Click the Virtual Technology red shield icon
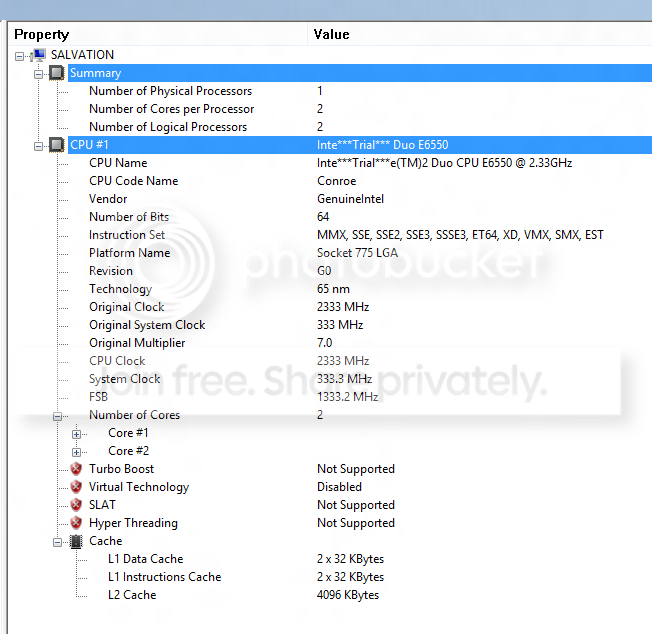The height and width of the screenshot is (634, 652). pos(76,487)
